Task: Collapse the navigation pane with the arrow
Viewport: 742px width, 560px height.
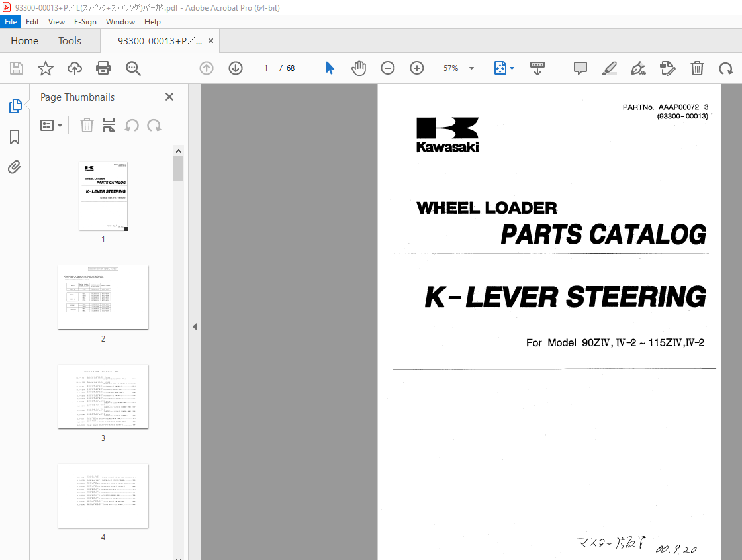Action: pos(195,326)
